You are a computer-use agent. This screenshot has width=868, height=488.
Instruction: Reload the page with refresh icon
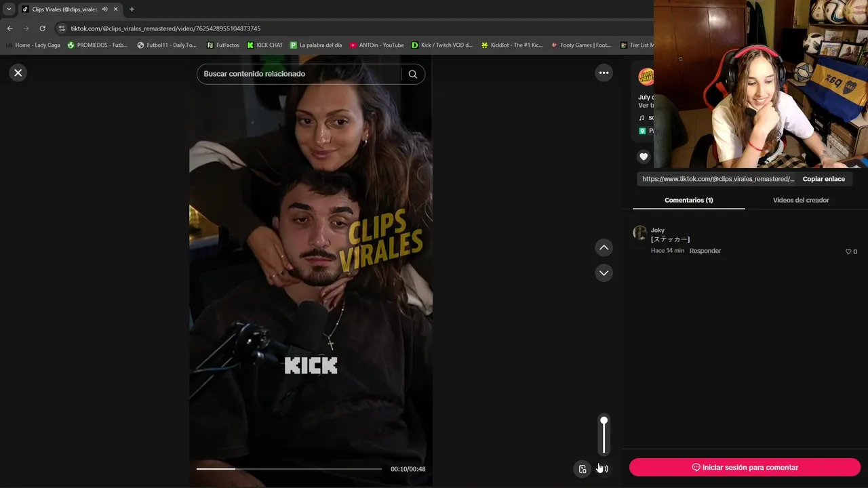[x=42, y=28]
